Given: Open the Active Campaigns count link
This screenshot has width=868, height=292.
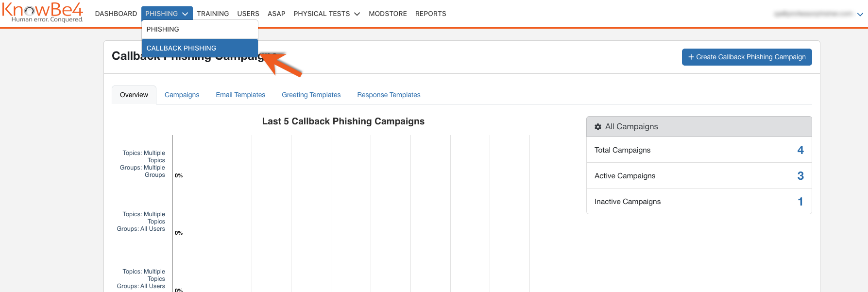Looking at the screenshot, I should [800, 175].
